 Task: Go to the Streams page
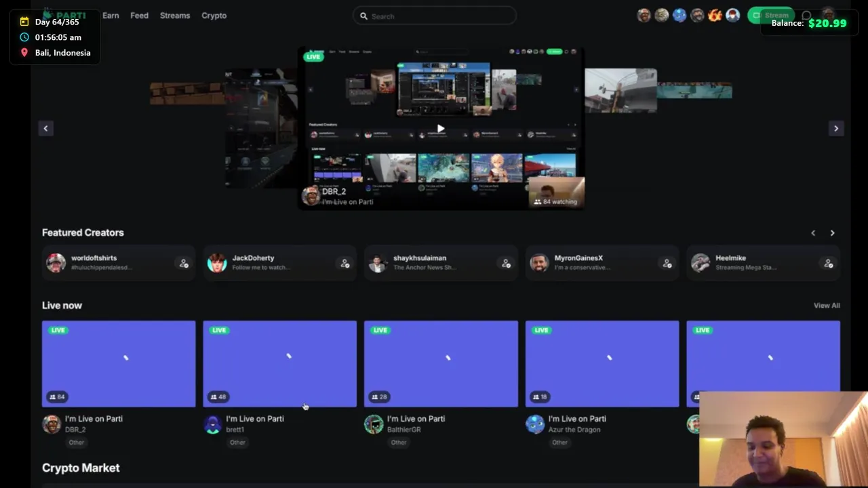pyautogui.click(x=175, y=16)
